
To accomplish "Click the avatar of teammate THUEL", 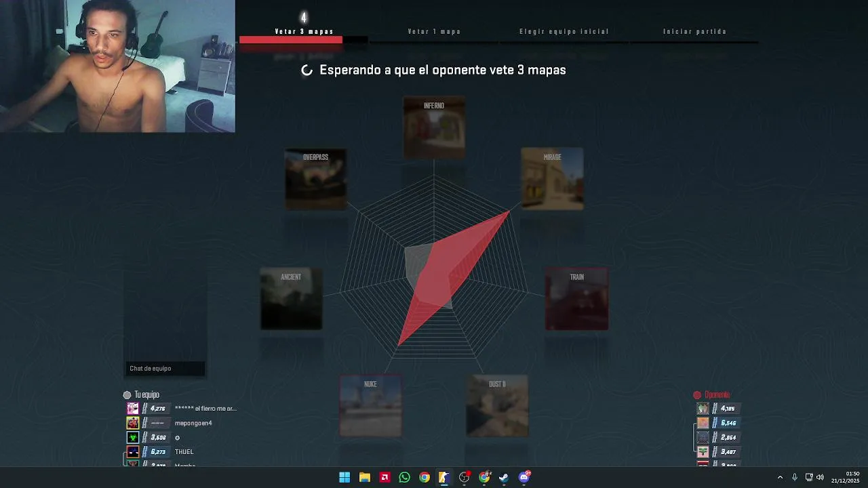I will point(133,452).
